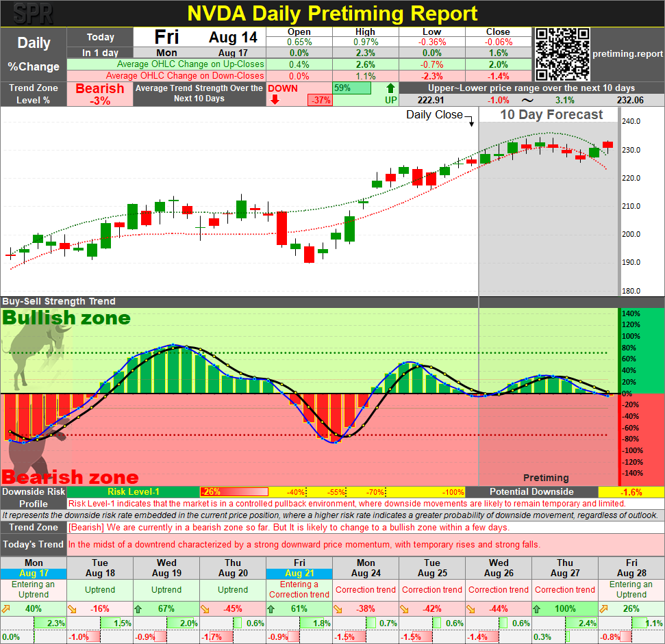Click the upper price range value 232.06
665x644 pixels.
tap(630, 101)
